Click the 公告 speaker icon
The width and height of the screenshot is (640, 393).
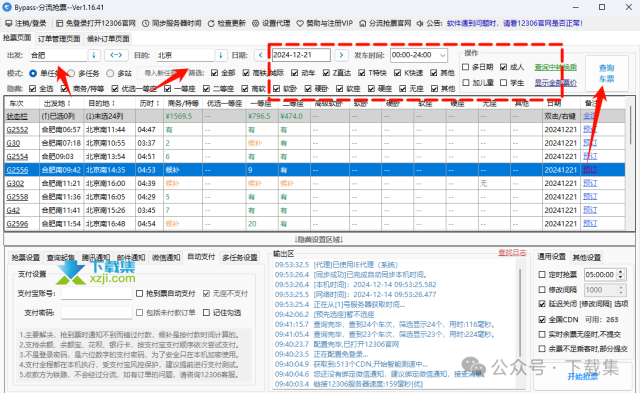tap(420, 23)
